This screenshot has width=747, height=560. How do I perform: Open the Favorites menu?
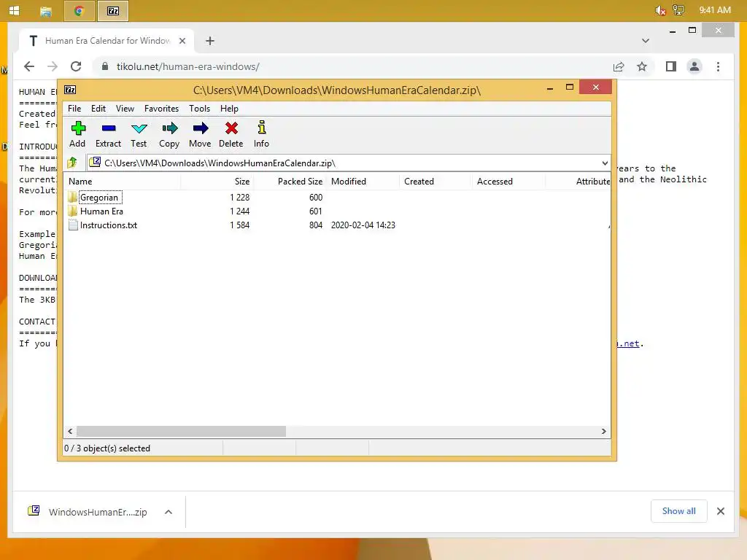click(161, 109)
